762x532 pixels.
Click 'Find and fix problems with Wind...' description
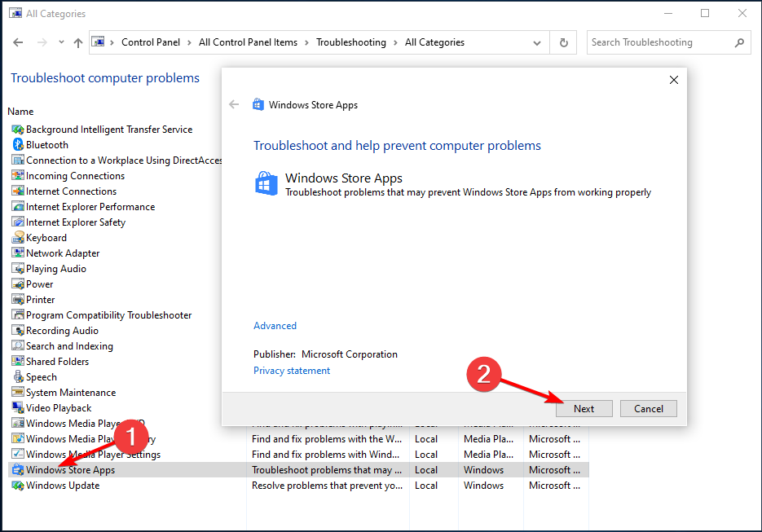pos(326,455)
